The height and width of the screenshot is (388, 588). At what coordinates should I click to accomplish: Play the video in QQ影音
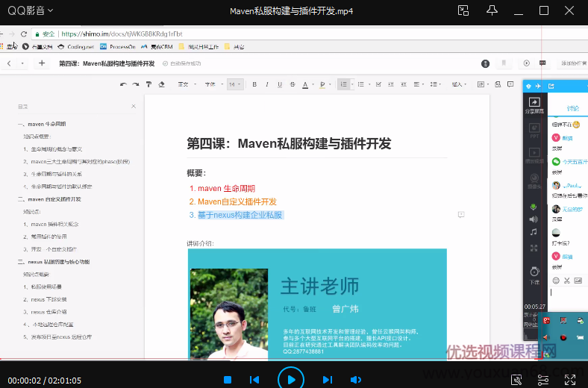[291, 379]
